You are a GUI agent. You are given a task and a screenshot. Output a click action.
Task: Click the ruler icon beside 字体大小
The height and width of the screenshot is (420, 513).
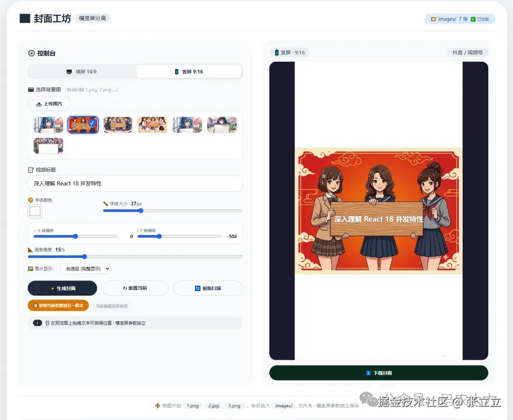click(105, 204)
